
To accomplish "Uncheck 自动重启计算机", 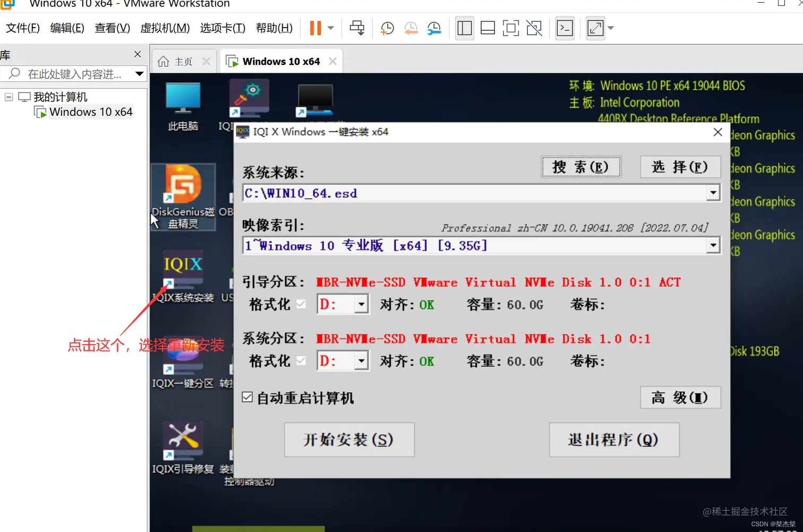I will click(x=247, y=397).
